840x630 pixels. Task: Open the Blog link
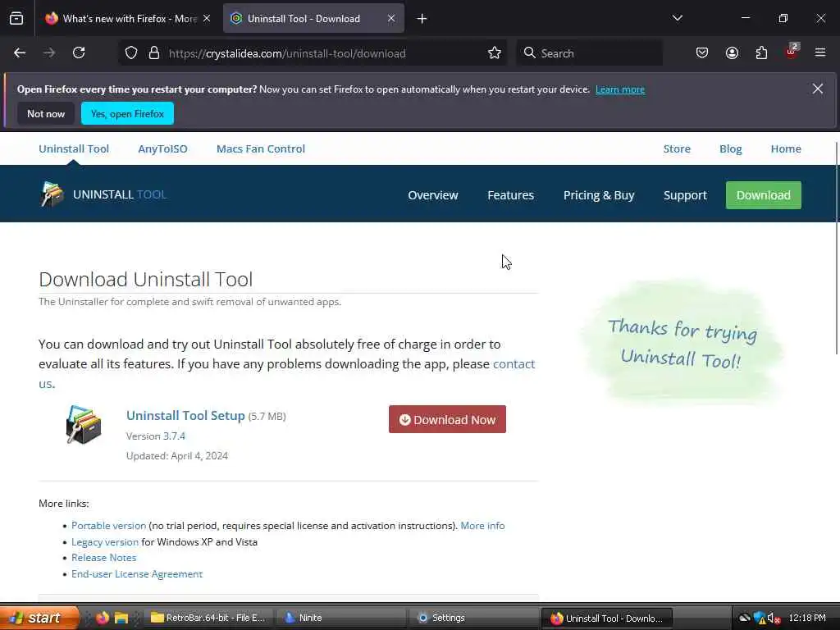tap(730, 149)
